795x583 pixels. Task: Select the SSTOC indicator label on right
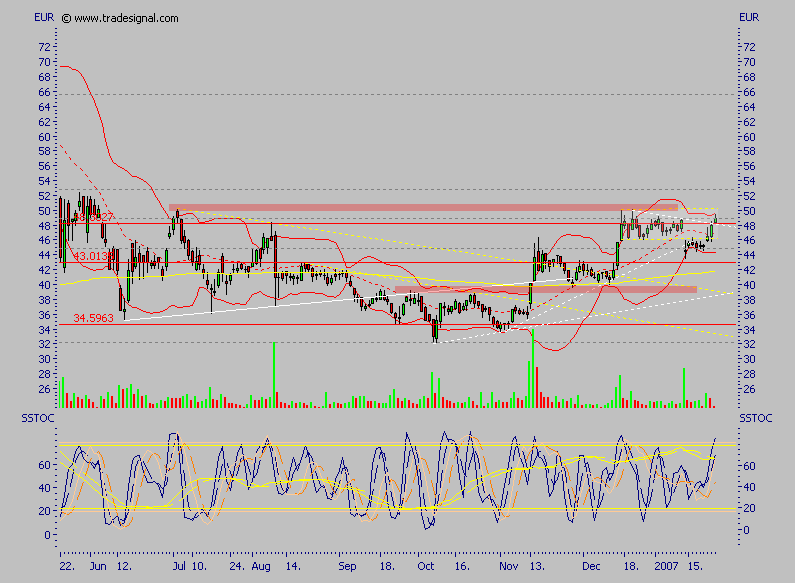pos(755,415)
